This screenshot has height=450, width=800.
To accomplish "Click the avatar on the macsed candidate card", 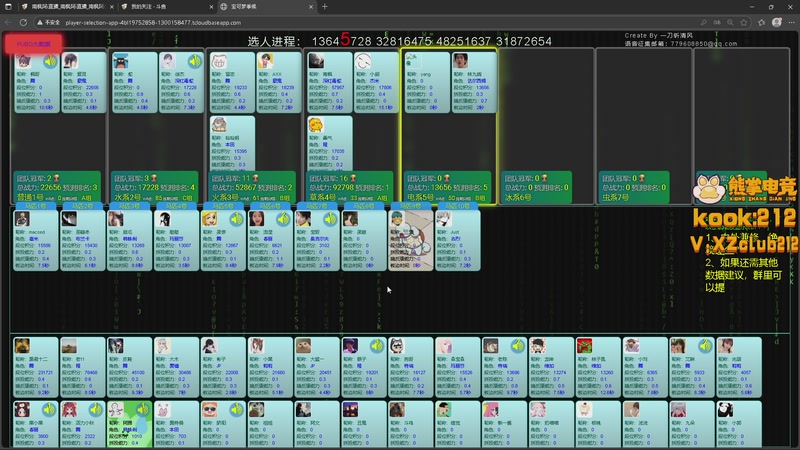I will point(22,219).
